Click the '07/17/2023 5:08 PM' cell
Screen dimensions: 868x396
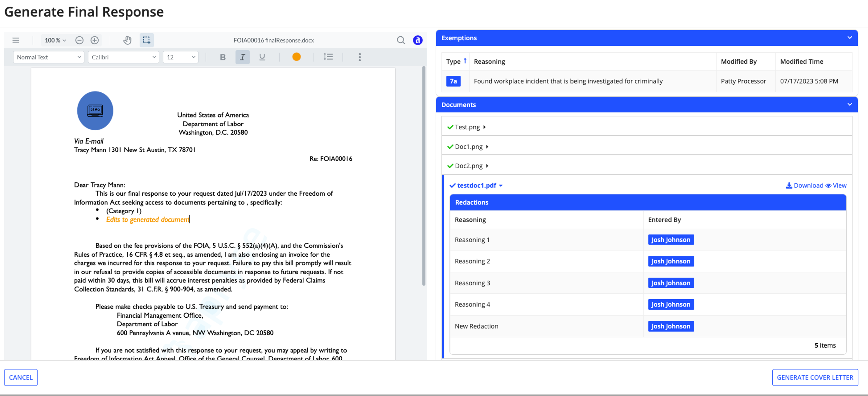tap(809, 81)
